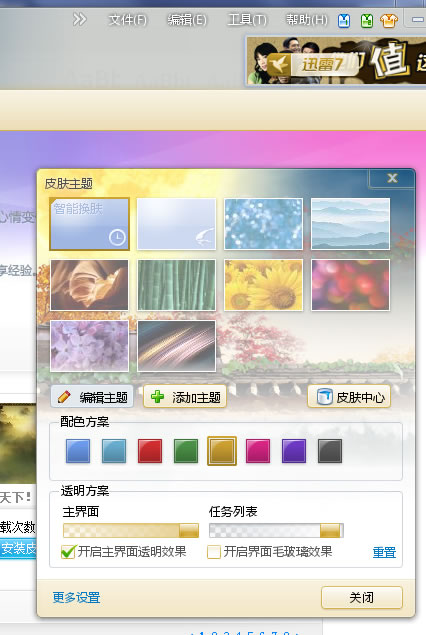The height and width of the screenshot is (635, 426).
Task: Click the 主界面 transparency slider handle
Action: coord(189,531)
